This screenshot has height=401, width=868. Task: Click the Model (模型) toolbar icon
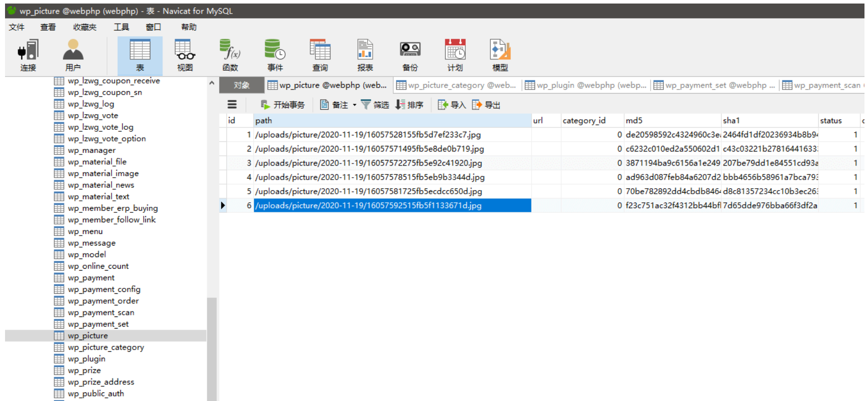point(500,55)
